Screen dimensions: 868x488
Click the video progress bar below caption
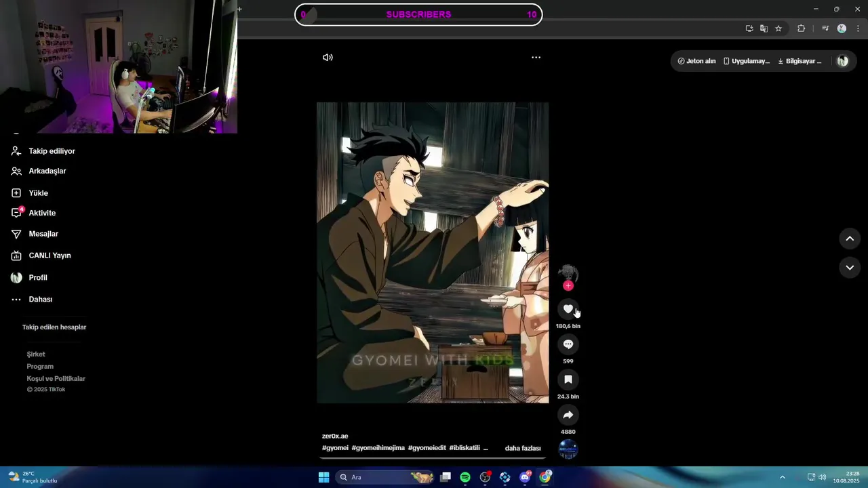point(433,458)
